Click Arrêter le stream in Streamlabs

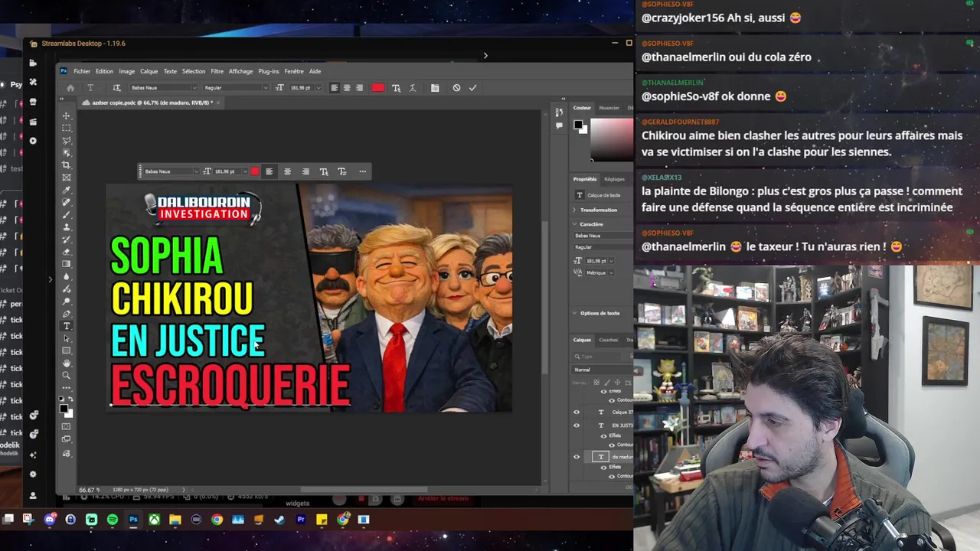[443, 498]
